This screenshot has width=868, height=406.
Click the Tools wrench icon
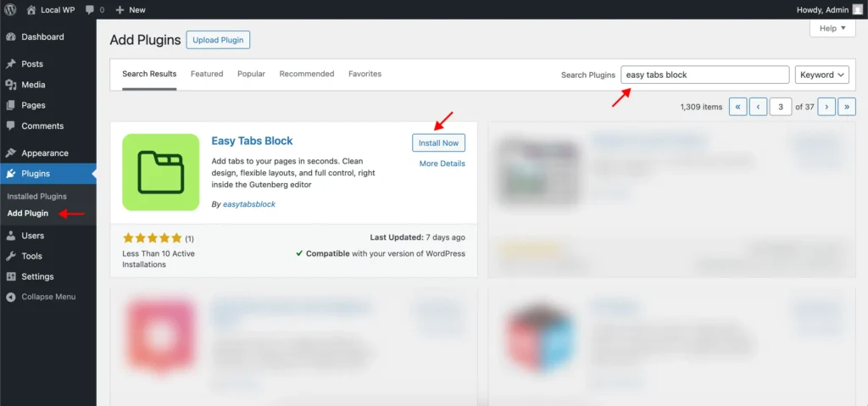[x=10, y=256]
